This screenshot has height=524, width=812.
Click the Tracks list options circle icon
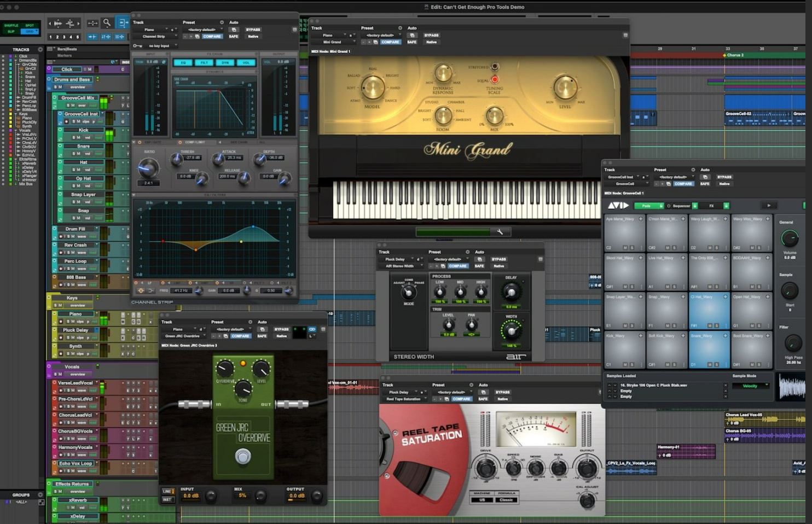40,49
